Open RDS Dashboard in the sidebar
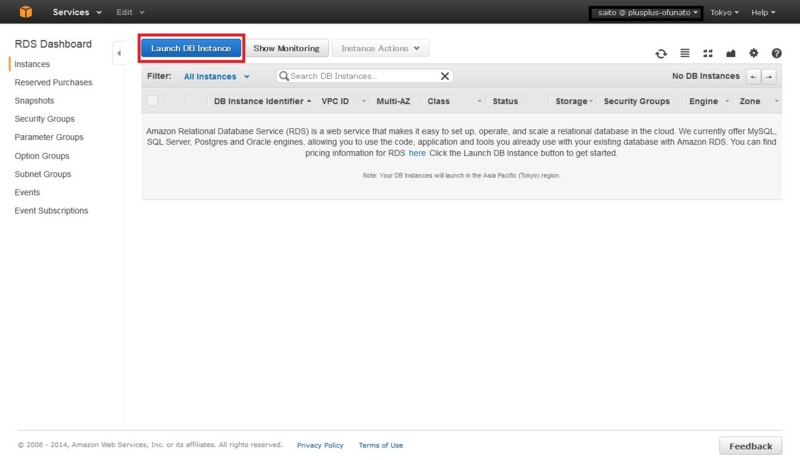The height and width of the screenshot is (460, 800). pyautogui.click(x=53, y=44)
